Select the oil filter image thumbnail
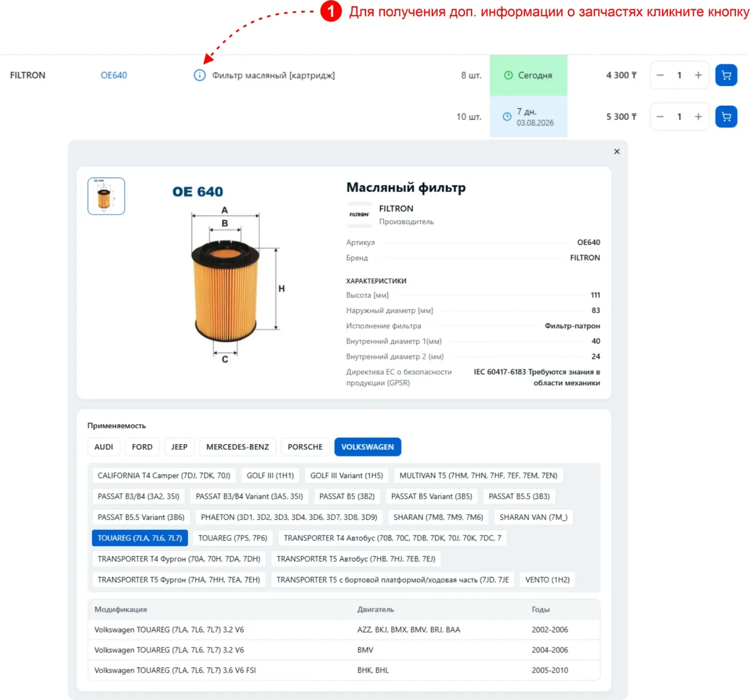This screenshot has height=700, width=750. 106,196
